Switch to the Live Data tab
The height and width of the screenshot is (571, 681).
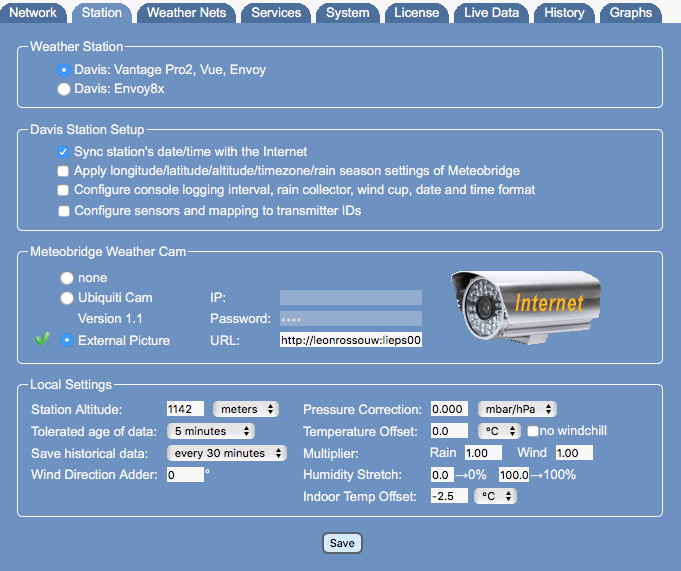[x=492, y=13]
